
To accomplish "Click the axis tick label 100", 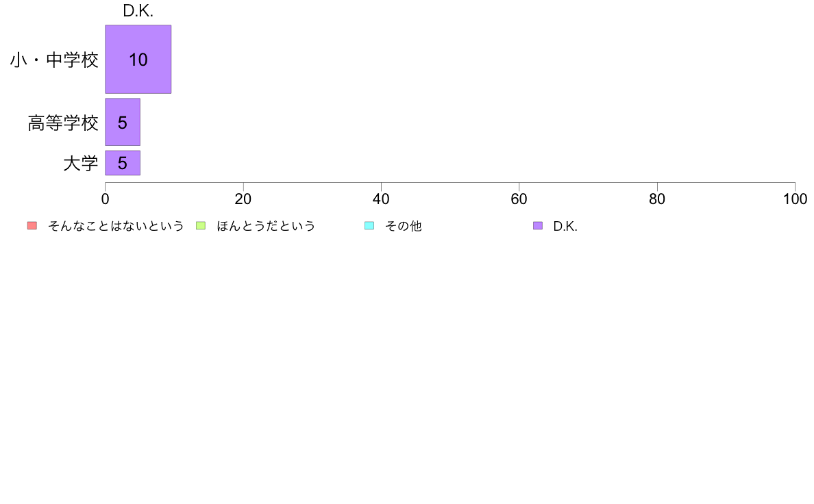I will (795, 199).
